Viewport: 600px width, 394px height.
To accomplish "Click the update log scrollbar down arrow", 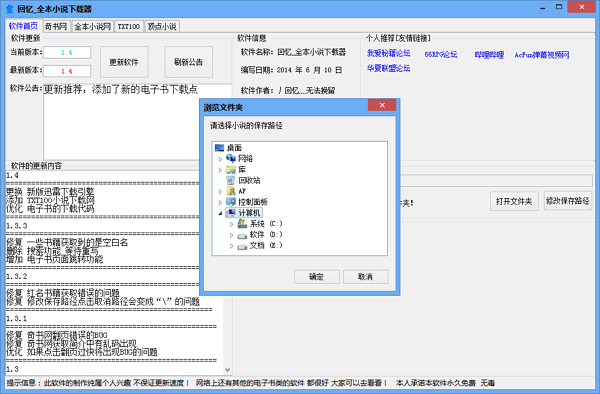I will [x=227, y=370].
